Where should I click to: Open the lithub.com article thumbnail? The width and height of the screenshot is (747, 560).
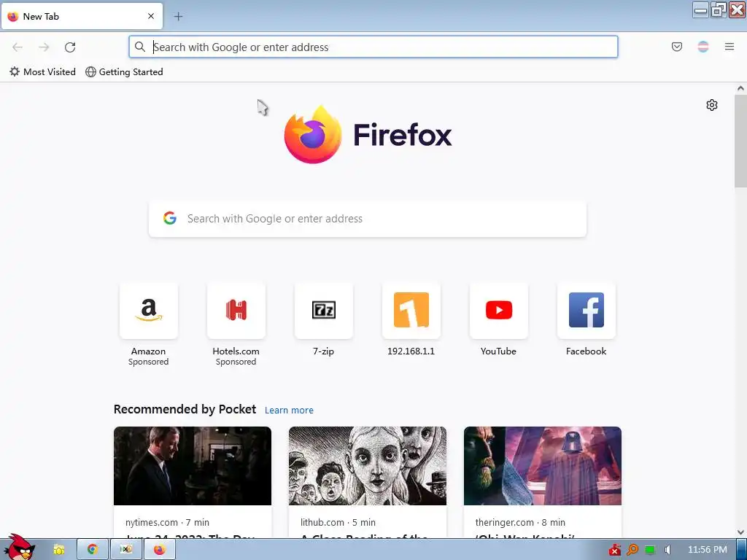368,466
